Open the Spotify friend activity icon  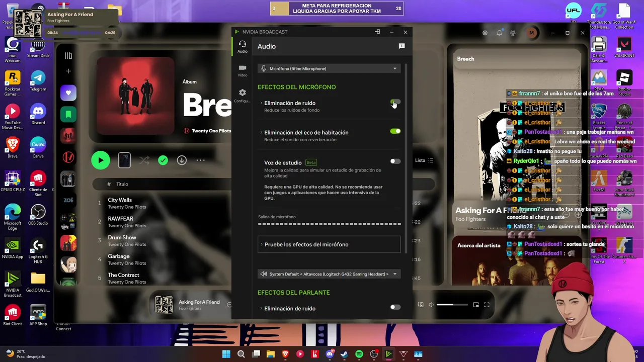(x=513, y=33)
